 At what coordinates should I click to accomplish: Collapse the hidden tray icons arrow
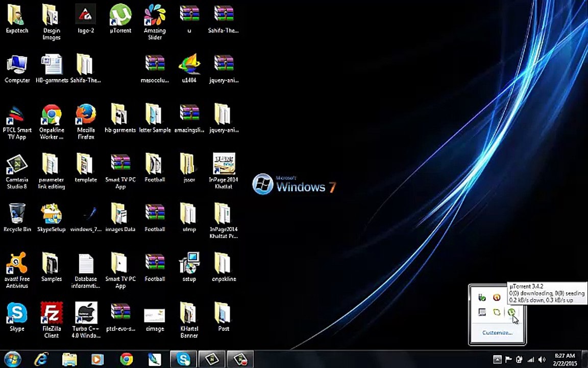coord(497,360)
